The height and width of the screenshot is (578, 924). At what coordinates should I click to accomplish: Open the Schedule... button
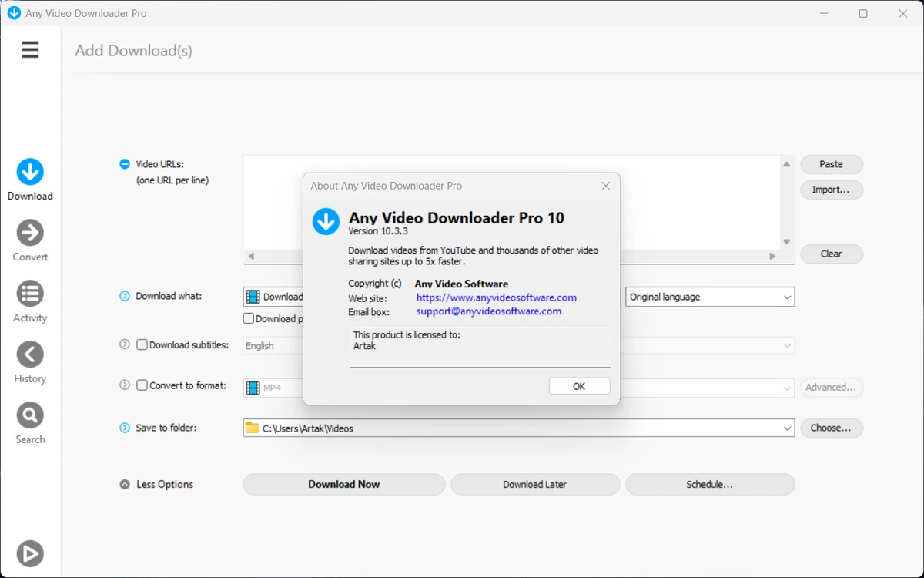click(710, 484)
